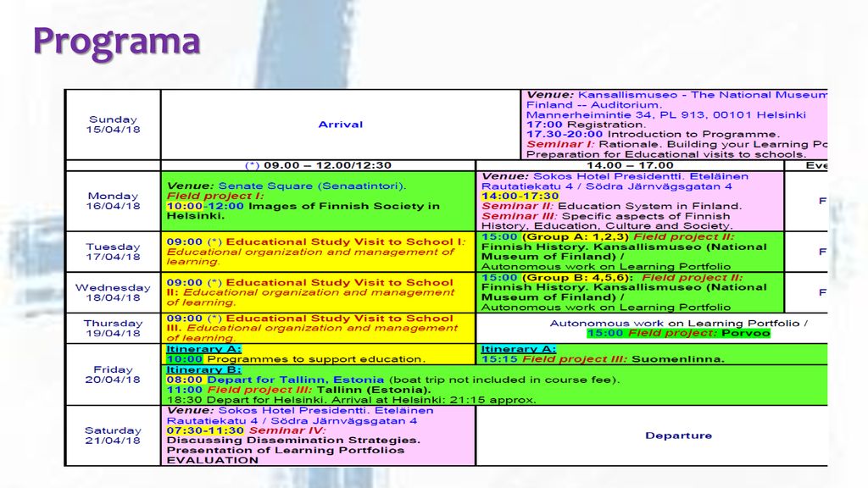This screenshot has width=868, height=488.
Task: Click the '14.00 – 17.00' column header
Action: point(630,165)
